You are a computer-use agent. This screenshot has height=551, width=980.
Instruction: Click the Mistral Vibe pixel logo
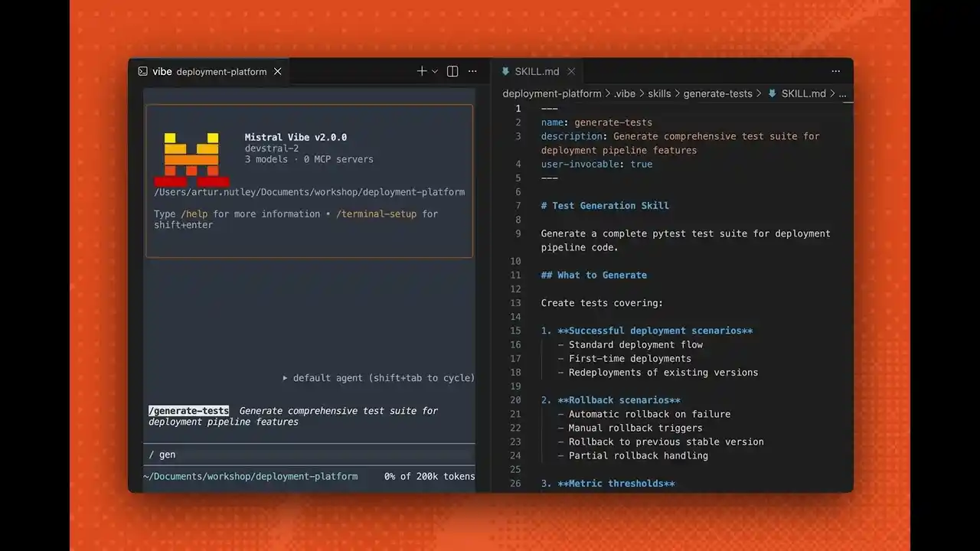click(191, 159)
